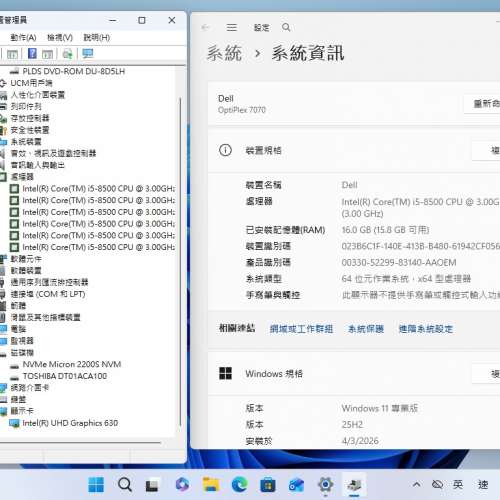The height and width of the screenshot is (500, 500).
Task: Collapse the Windows 規格 section header
Action: point(354,374)
